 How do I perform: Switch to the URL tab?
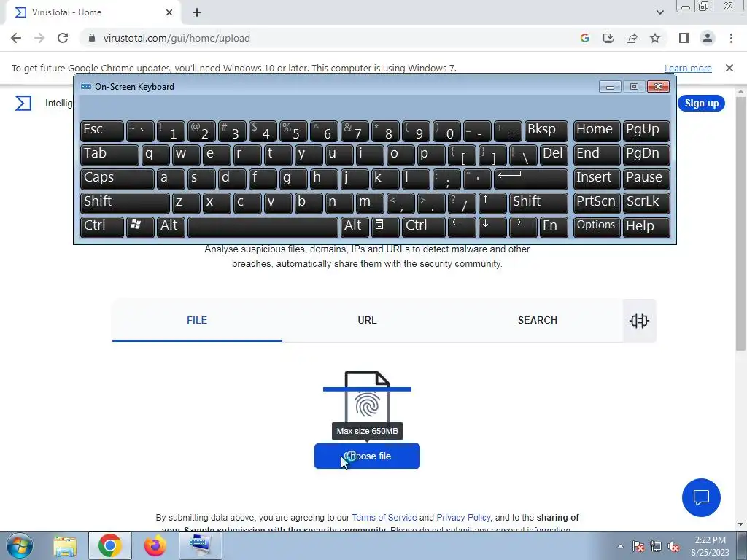coord(368,320)
